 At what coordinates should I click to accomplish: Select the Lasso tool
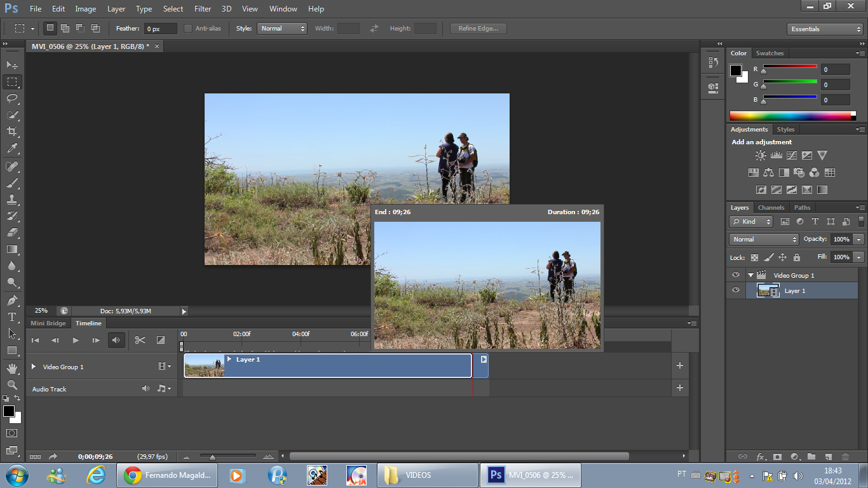click(x=11, y=98)
